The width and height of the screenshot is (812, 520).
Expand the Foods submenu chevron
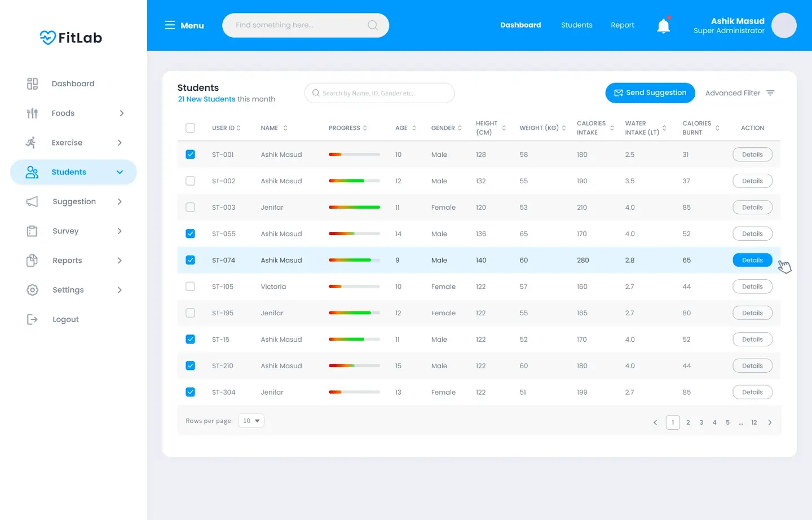[121, 113]
